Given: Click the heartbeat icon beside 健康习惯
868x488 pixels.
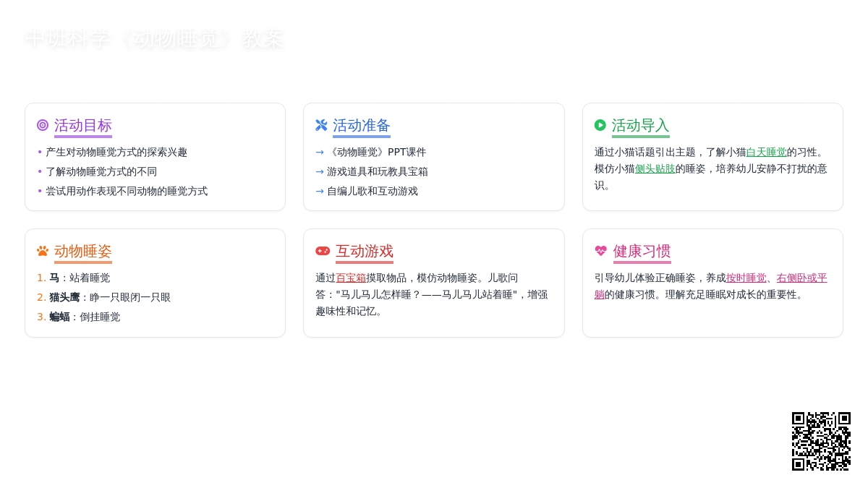Looking at the screenshot, I should tap(601, 251).
